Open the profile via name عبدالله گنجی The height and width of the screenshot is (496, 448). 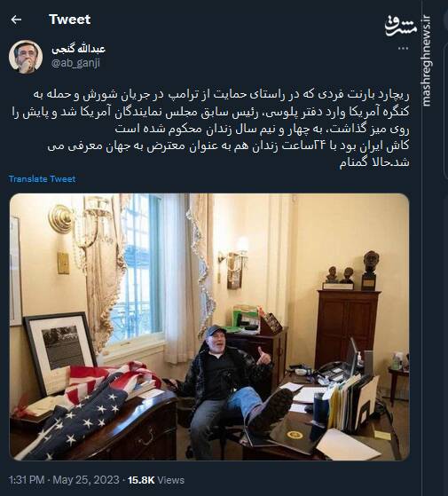coord(78,49)
